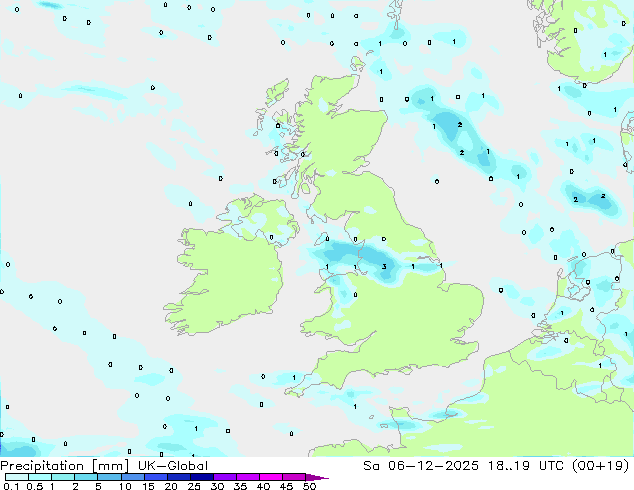Click the '10' legend scale label
This screenshot has height=490, width=634.
(125, 486)
